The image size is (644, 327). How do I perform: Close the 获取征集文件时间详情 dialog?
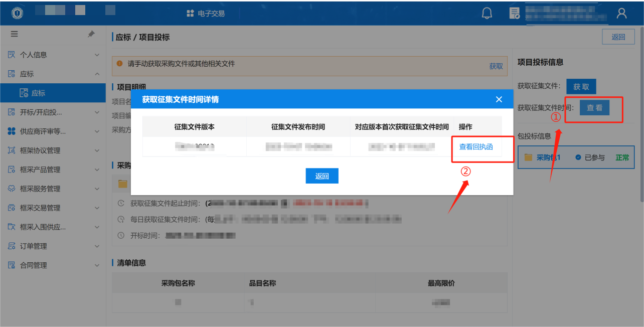click(x=499, y=99)
